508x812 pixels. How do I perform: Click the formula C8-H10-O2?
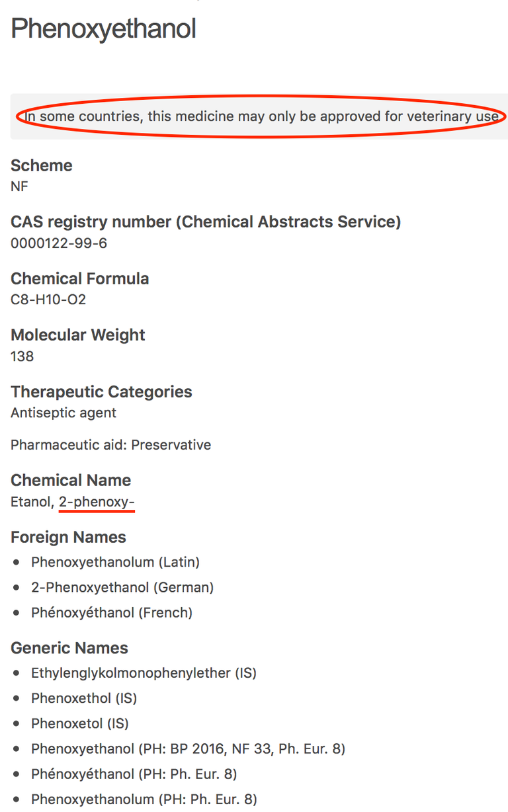pos(48,300)
